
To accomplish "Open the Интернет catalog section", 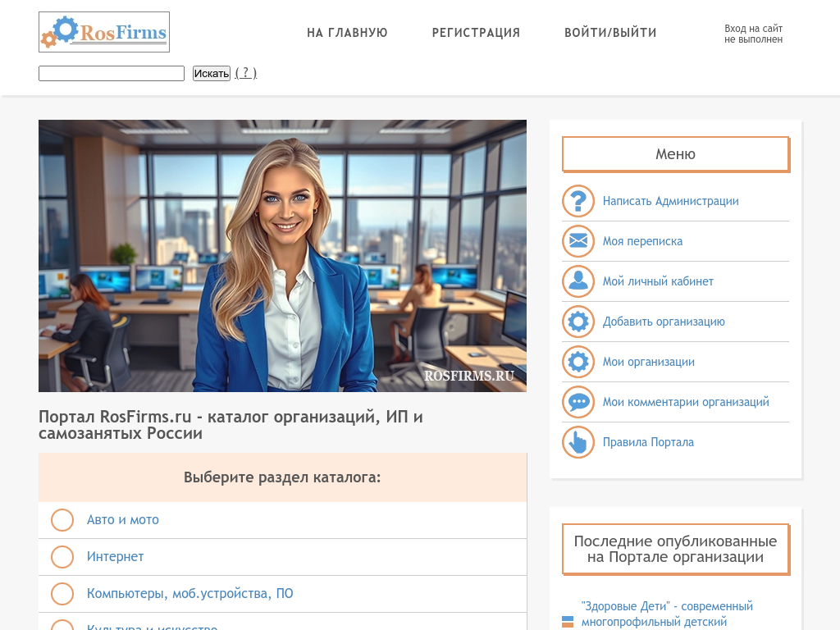I will pyautogui.click(x=115, y=557).
